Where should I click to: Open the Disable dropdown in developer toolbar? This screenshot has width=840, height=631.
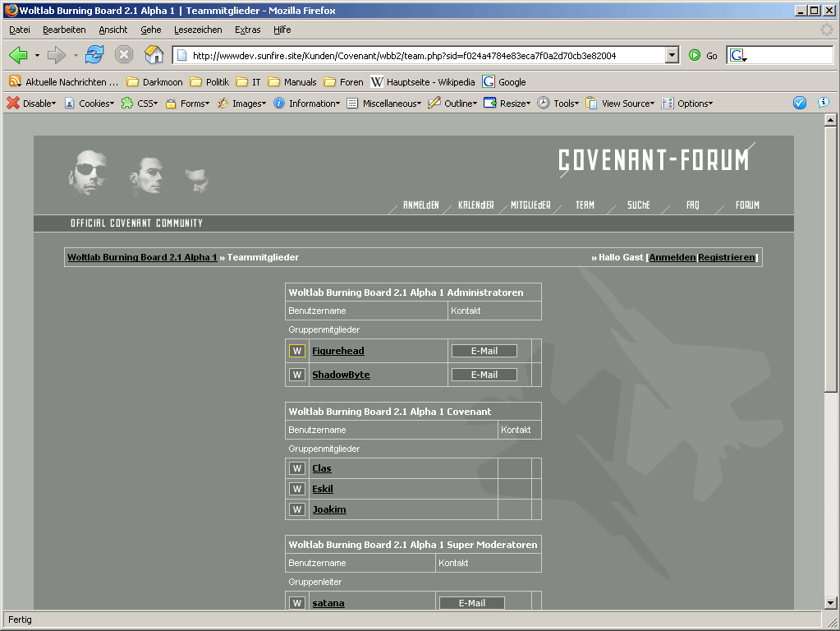click(x=32, y=104)
